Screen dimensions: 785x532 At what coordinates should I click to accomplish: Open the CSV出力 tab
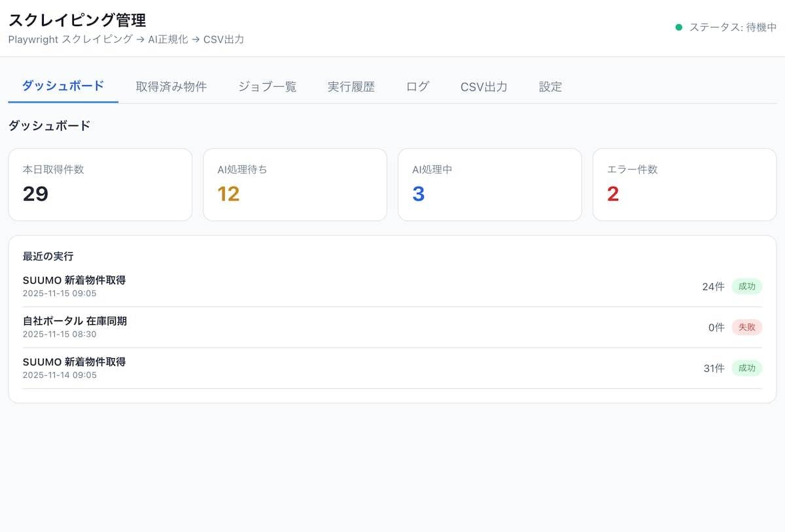point(484,86)
